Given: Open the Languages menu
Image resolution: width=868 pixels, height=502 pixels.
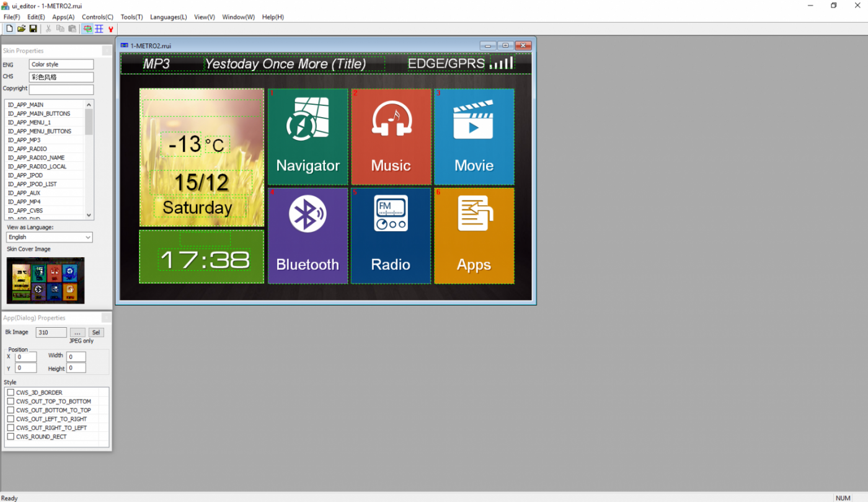Looking at the screenshot, I should pos(168,17).
